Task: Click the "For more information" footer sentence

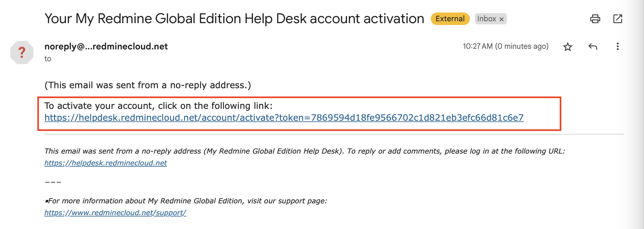Action: pos(187,201)
